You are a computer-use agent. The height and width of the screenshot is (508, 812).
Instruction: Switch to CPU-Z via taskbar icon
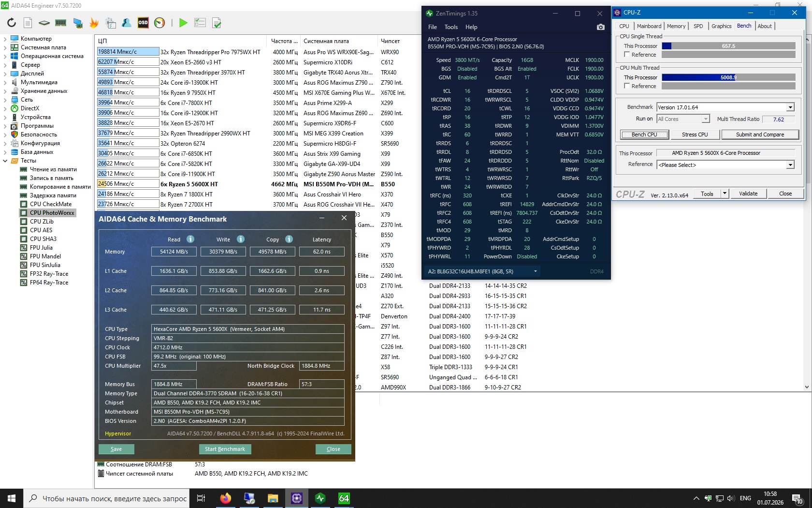point(297,498)
